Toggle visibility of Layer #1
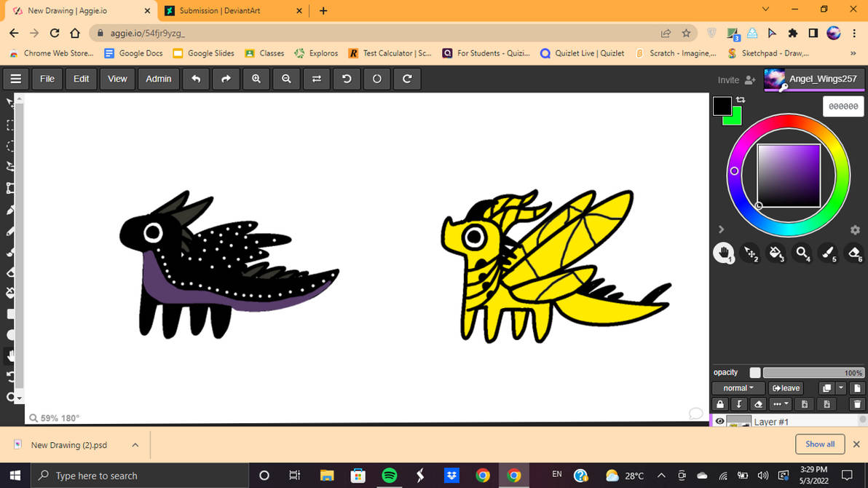 click(x=719, y=421)
